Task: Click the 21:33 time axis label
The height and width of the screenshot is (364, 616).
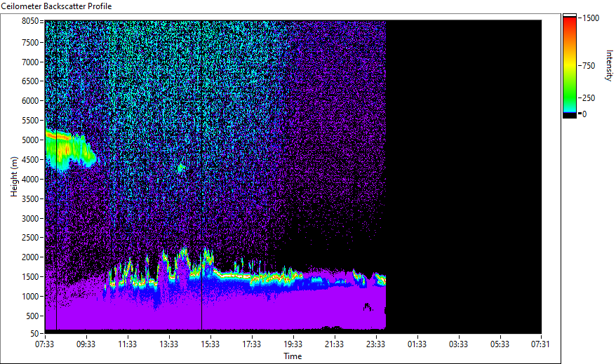Action: click(x=334, y=344)
